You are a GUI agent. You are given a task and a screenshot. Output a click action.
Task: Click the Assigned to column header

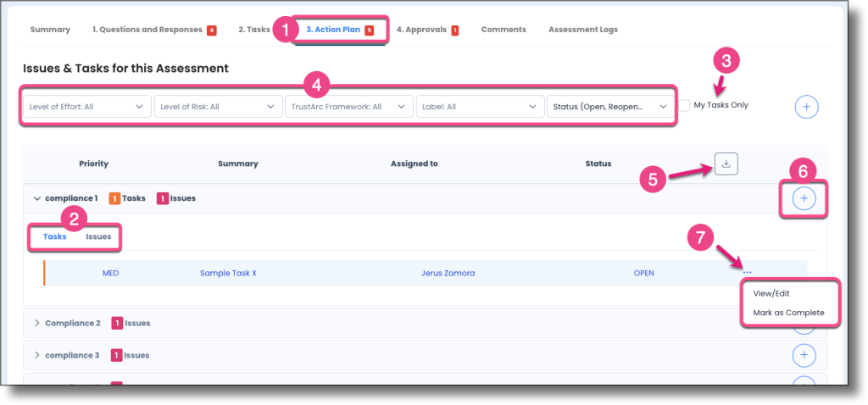click(414, 164)
